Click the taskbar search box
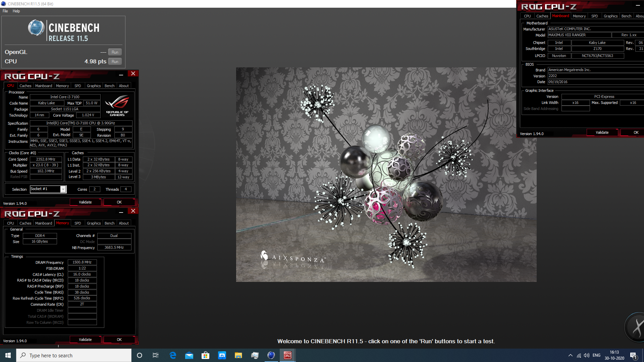The width and height of the screenshot is (644, 362). [x=74, y=355]
